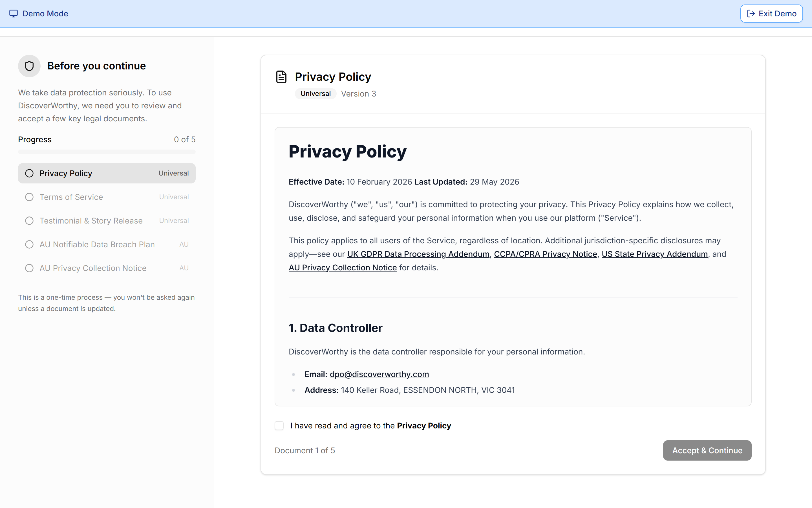Click the Universal badge under Privacy Policy header

[x=315, y=94]
